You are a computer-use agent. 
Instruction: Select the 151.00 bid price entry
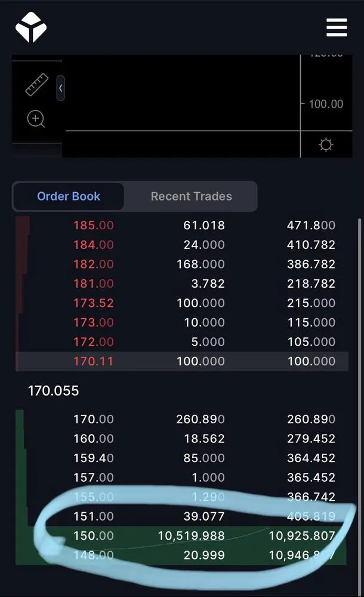coord(94,516)
